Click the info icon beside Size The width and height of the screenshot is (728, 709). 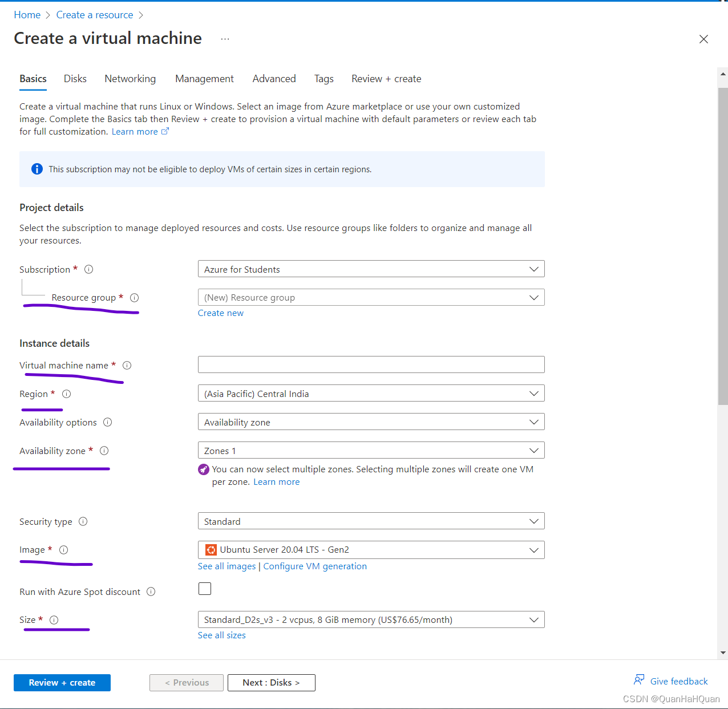[x=54, y=620]
